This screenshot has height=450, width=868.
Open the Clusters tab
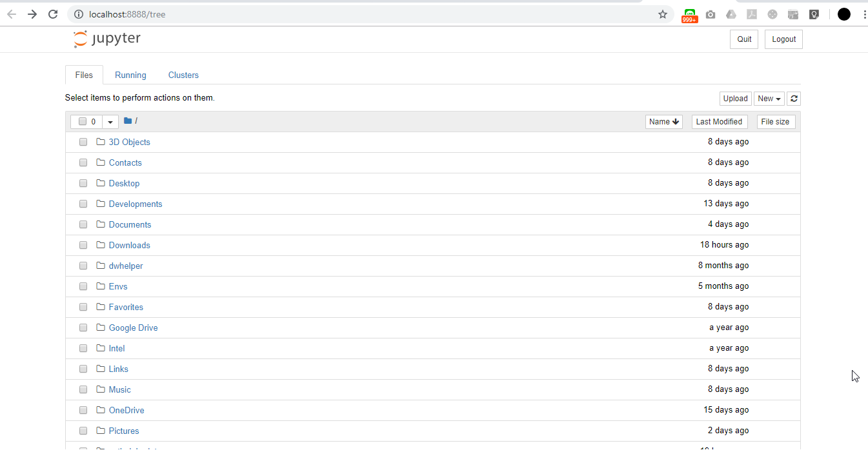click(183, 75)
